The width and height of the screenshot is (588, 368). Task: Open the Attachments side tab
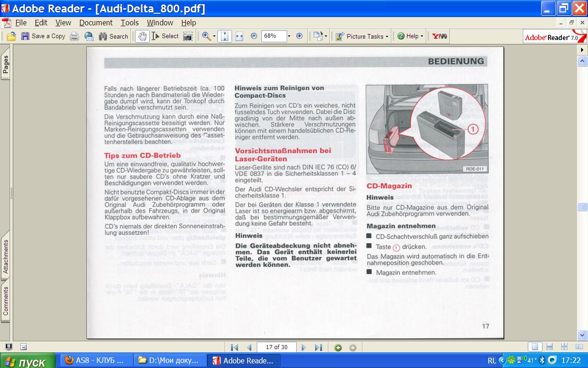(x=6, y=257)
